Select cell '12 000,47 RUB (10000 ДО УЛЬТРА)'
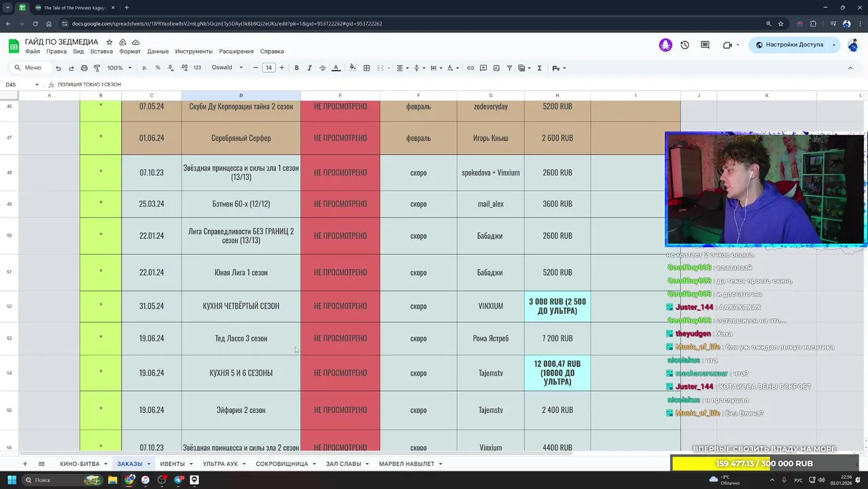 (x=557, y=373)
